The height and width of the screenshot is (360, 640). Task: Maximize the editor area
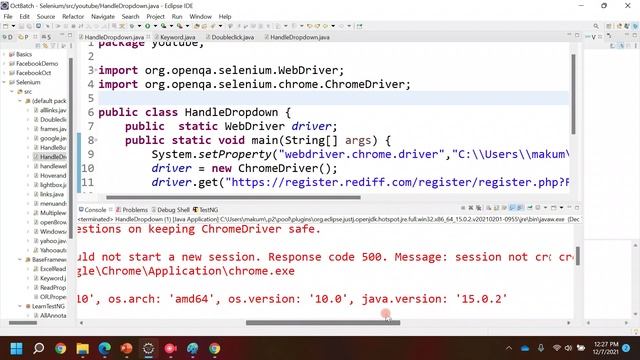pos(577,36)
